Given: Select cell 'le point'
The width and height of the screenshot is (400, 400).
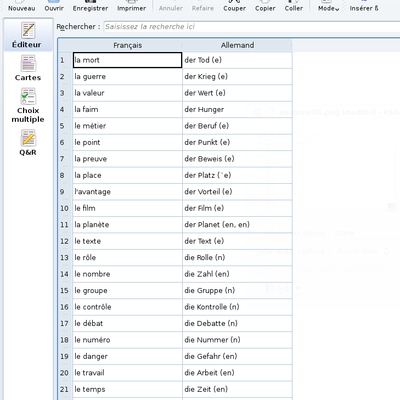Looking at the screenshot, I should (x=127, y=142).
